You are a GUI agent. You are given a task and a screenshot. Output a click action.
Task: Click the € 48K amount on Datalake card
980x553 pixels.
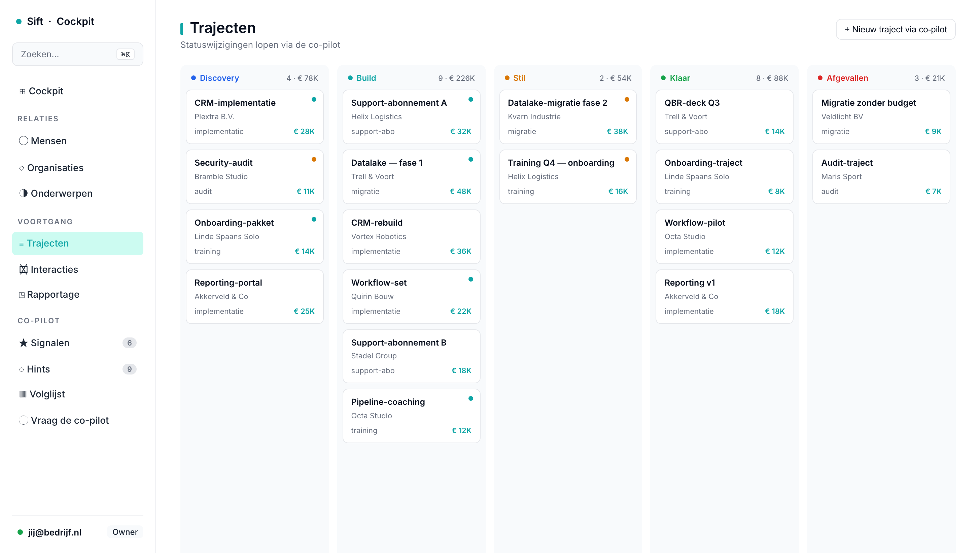pos(460,191)
